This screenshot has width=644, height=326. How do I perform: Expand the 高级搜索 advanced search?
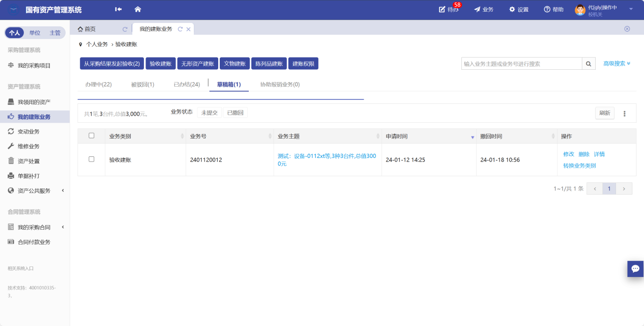(617, 64)
